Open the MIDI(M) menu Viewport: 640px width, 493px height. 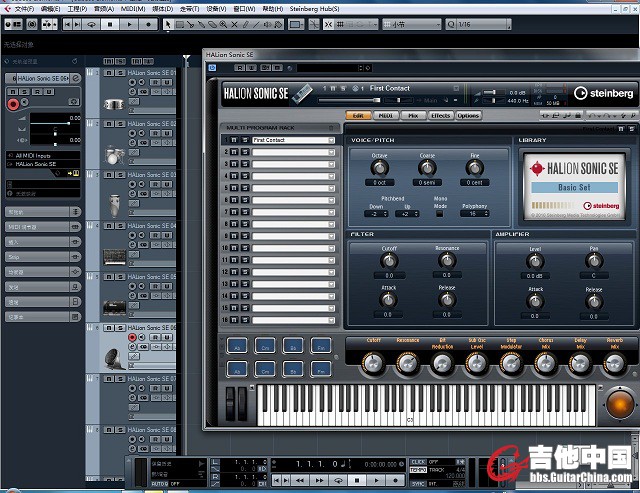(131, 8)
